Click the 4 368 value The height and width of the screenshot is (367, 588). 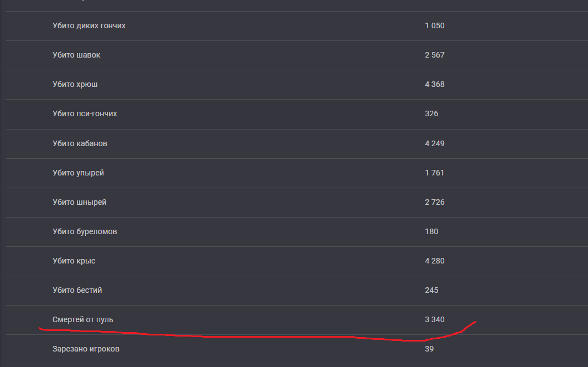tap(435, 84)
